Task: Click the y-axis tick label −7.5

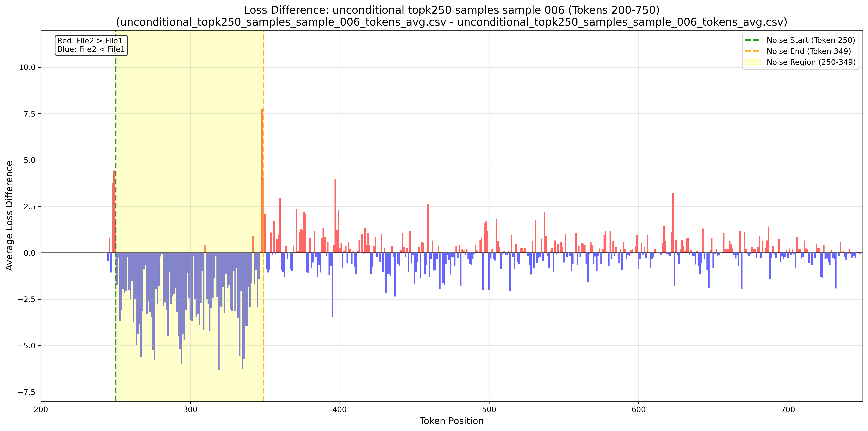Action: click(27, 392)
